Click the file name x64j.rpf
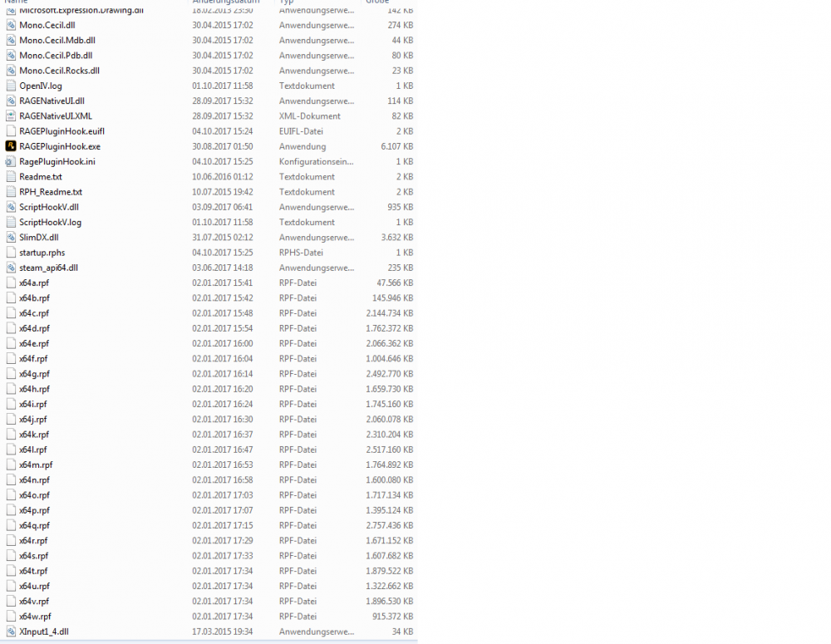831x644 pixels. click(x=33, y=420)
